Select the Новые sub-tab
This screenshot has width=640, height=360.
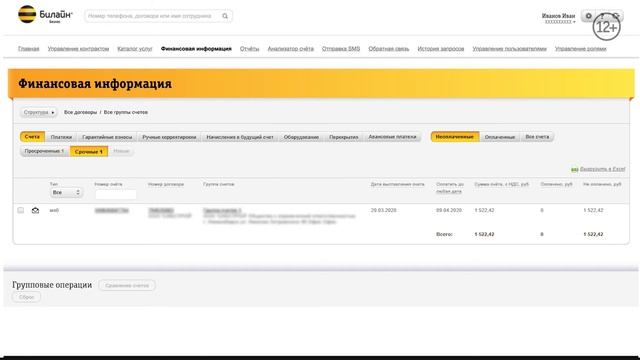pos(121,151)
